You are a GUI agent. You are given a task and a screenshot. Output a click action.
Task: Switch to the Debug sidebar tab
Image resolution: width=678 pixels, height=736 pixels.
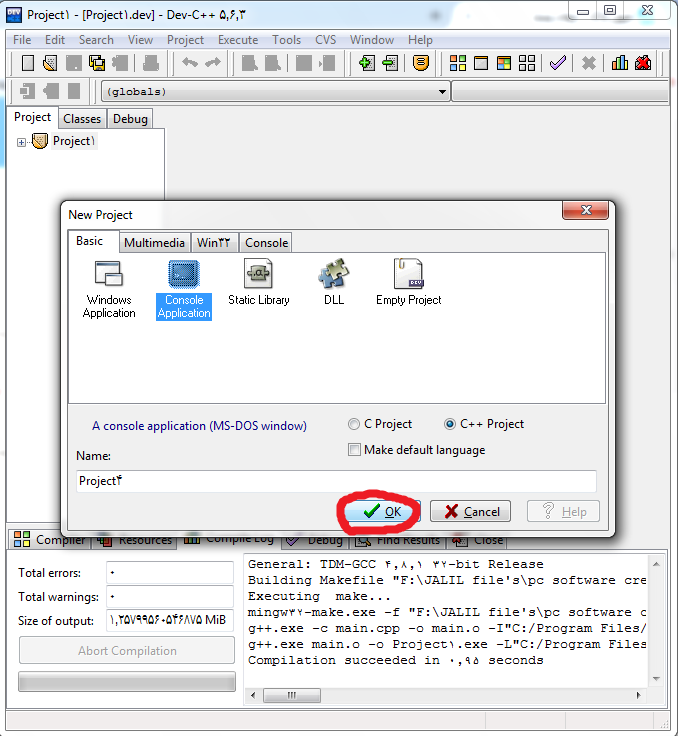pyautogui.click(x=131, y=119)
